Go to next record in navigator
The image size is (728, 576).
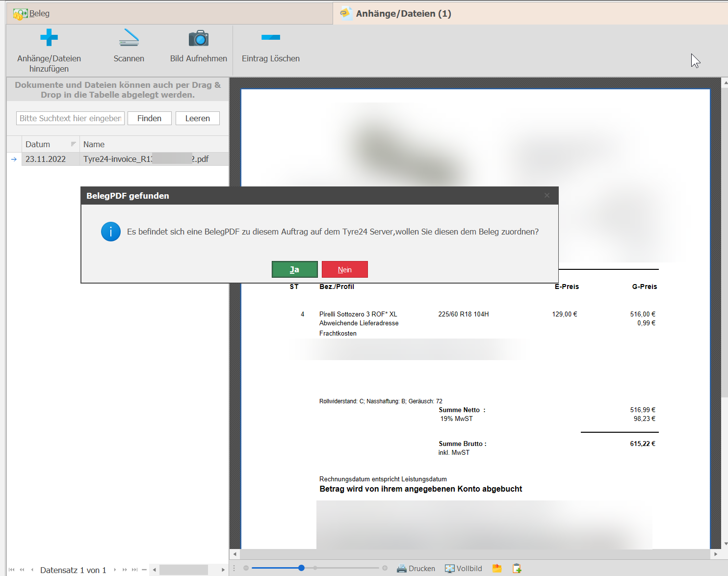(115, 570)
